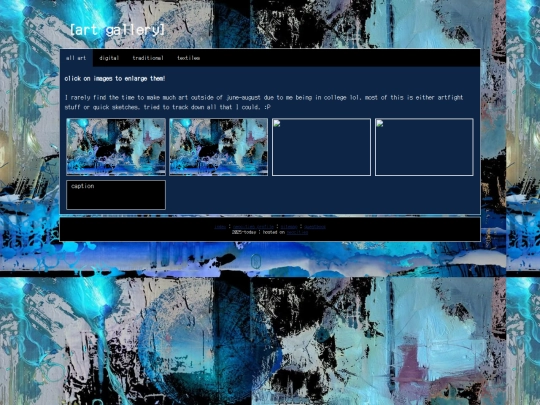This screenshot has width=540, height=405.
Task: Open the "guestbook" footer link
Action: [x=315, y=227]
